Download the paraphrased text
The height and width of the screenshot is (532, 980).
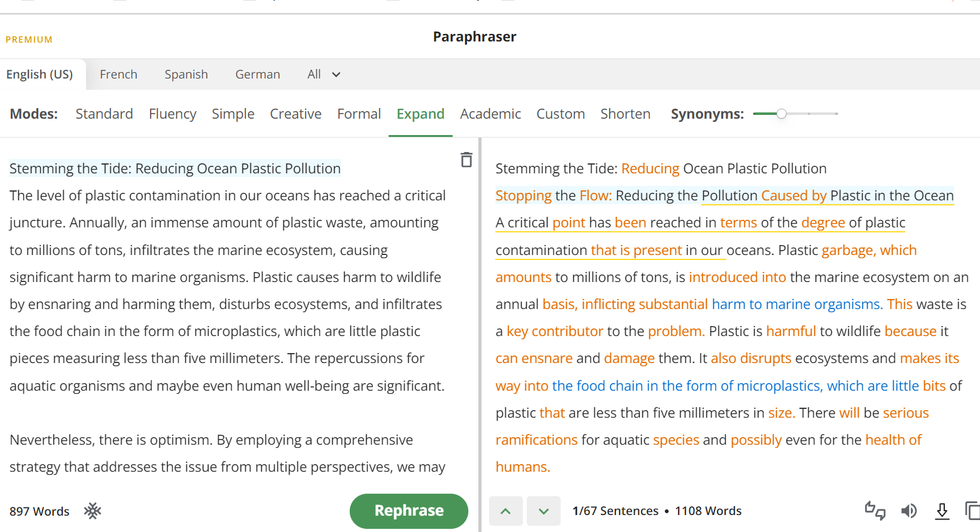point(942,511)
